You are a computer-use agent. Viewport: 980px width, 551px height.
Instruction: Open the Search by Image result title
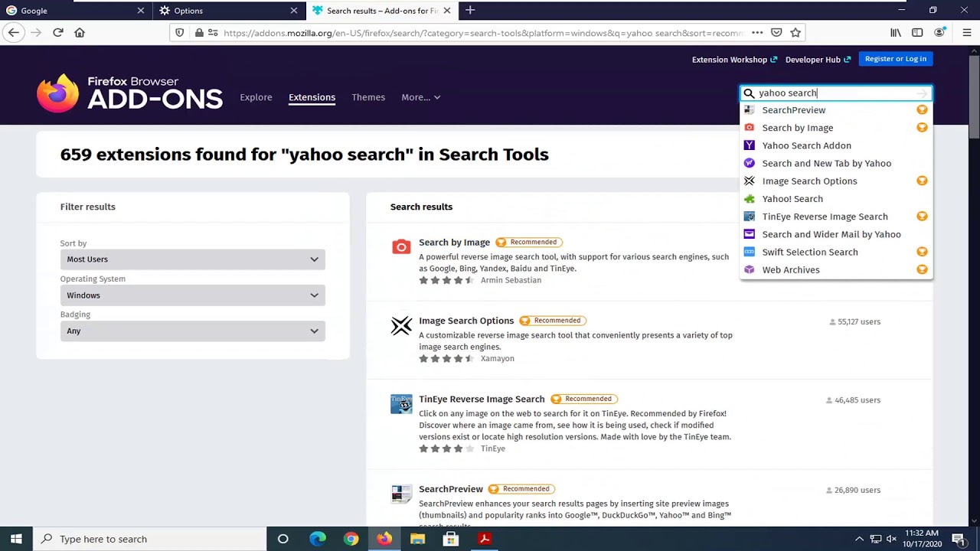click(x=454, y=242)
